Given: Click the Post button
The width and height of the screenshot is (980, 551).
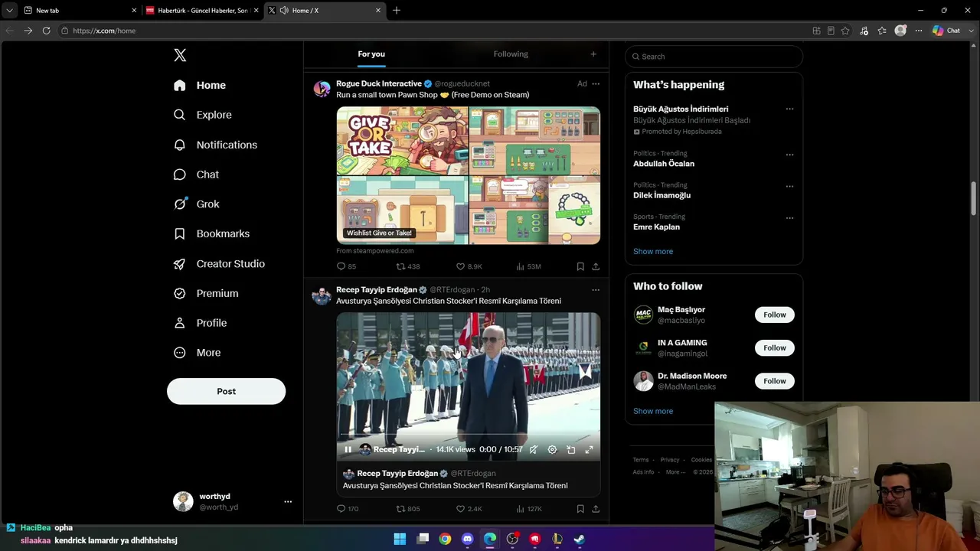Looking at the screenshot, I should [x=226, y=391].
